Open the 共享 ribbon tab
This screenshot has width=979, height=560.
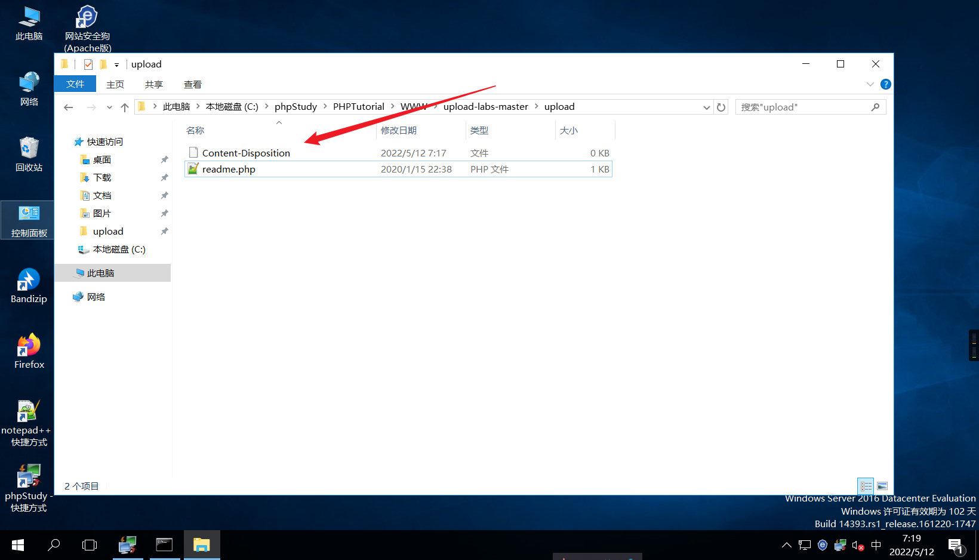(x=154, y=84)
